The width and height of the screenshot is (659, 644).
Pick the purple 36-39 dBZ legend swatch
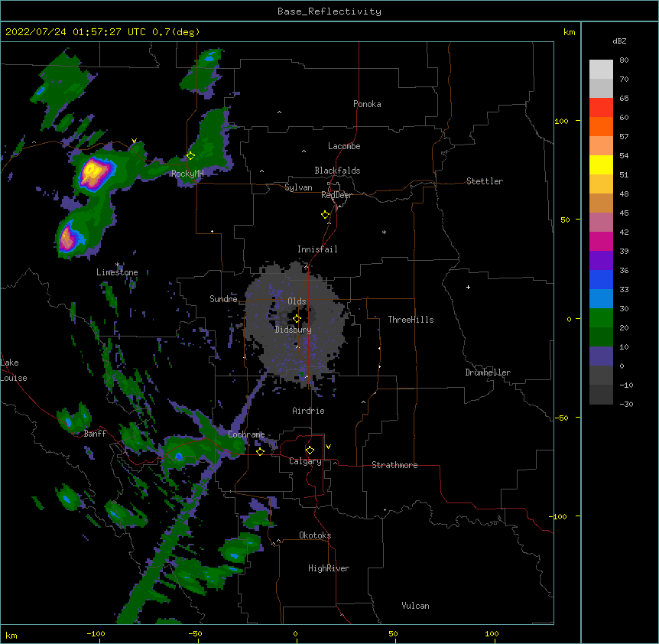[601, 260]
